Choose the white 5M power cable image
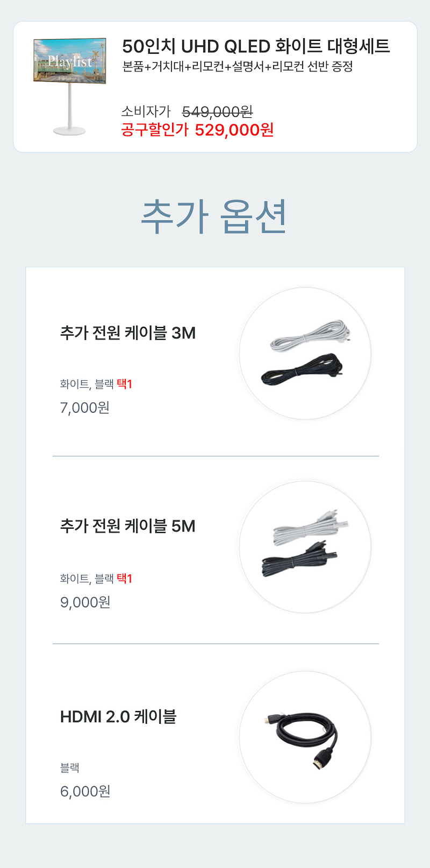The height and width of the screenshot is (868, 430). tap(309, 529)
